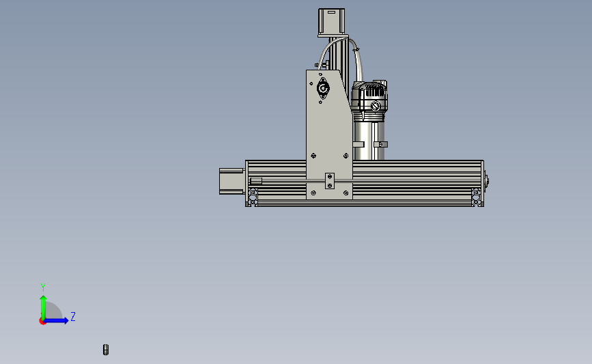Select the small stray part at bottom left
The height and width of the screenshot is (364, 592).
click(106, 350)
